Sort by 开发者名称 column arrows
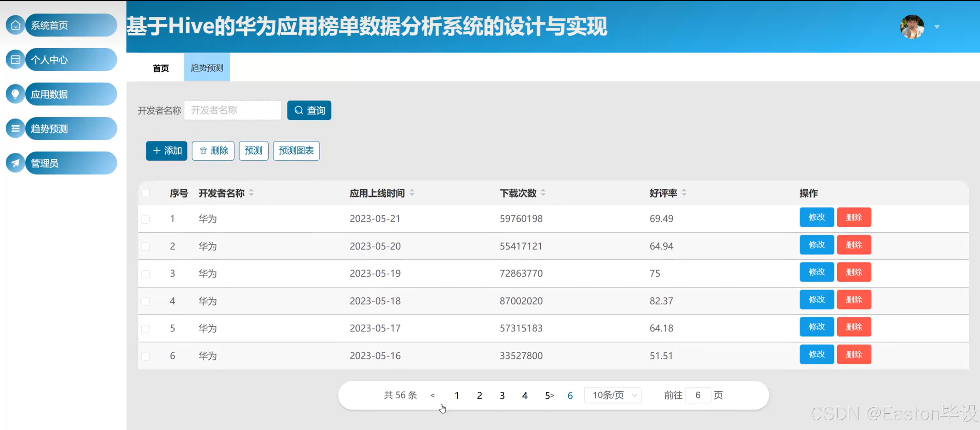 coord(251,193)
